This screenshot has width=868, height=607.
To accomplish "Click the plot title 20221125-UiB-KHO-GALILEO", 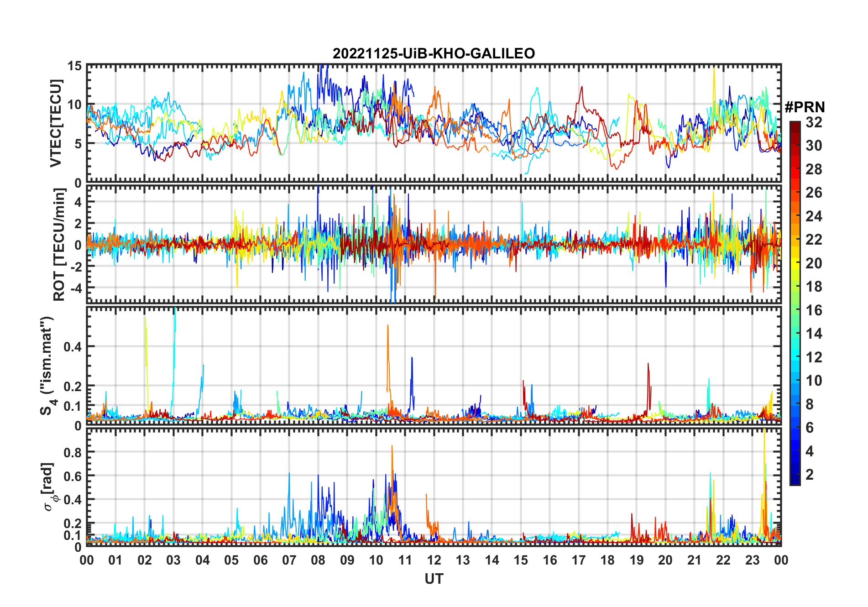I will point(434,54).
